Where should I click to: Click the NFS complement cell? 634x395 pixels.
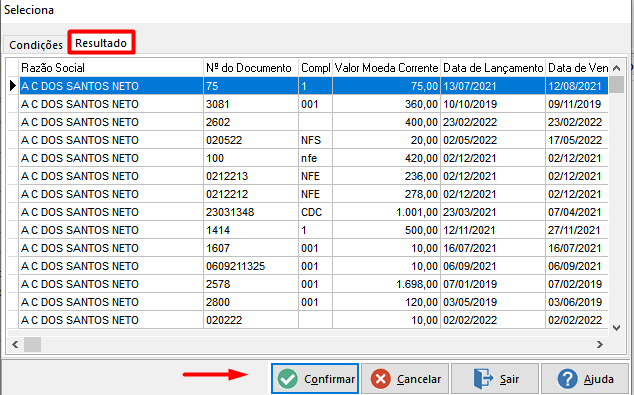click(x=315, y=140)
